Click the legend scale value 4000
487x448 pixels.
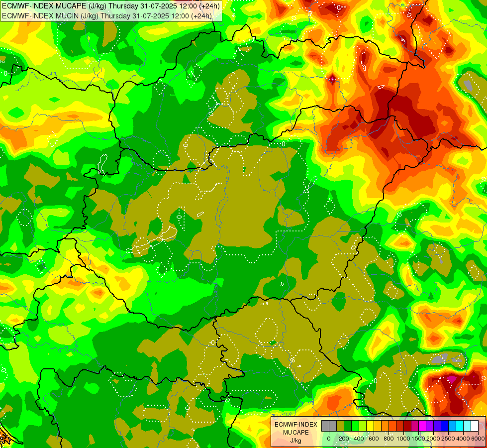pyautogui.click(x=464, y=439)
